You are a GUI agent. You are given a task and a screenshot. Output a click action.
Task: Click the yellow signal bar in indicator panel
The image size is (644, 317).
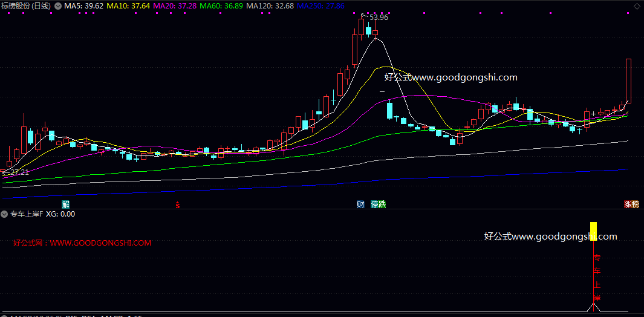[x=593, y=230]
